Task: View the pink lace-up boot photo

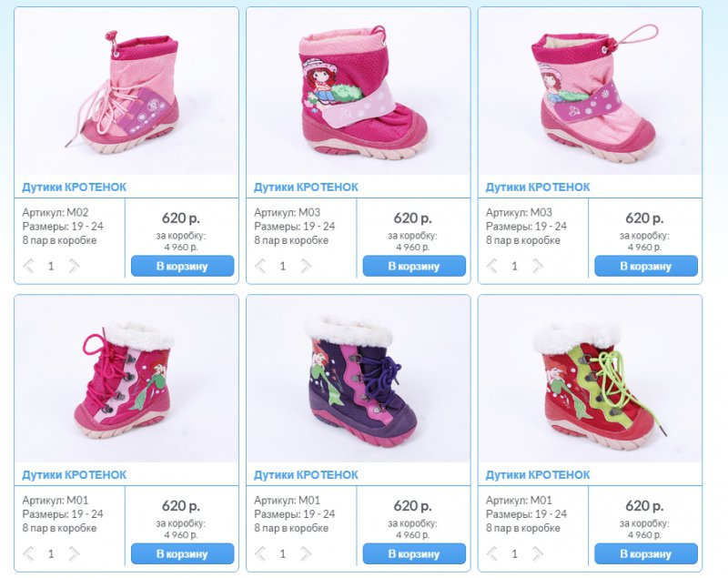Action: [126, 91]
